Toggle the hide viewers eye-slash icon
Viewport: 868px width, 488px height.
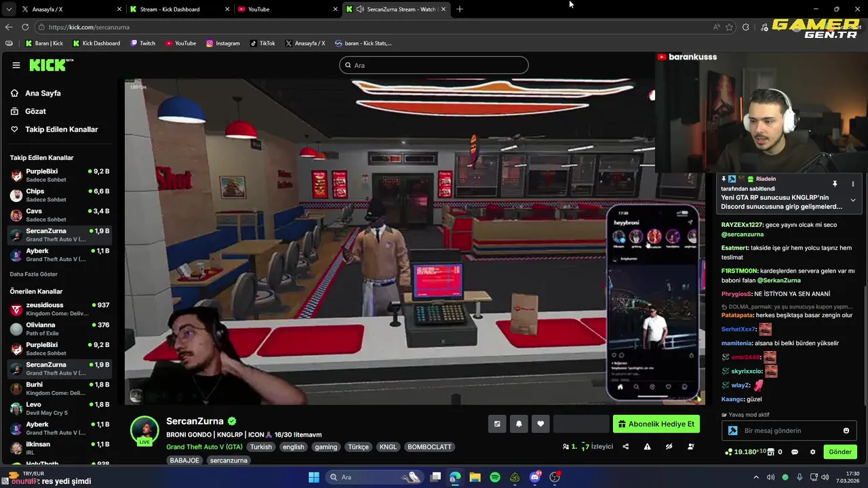669,447
